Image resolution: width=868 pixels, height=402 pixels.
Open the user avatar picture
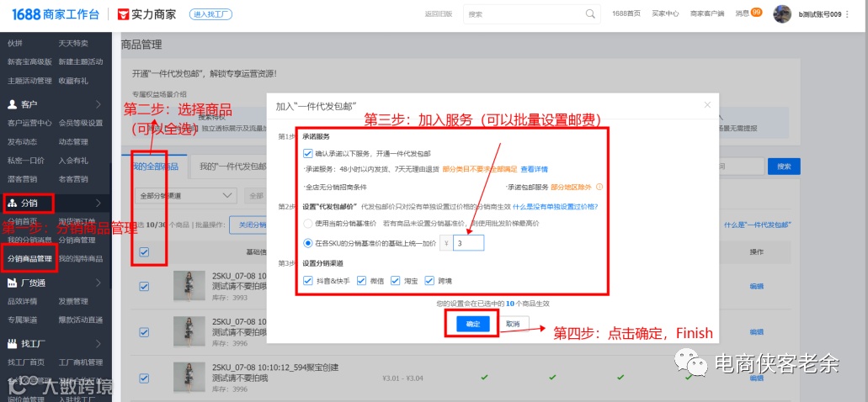782,14
